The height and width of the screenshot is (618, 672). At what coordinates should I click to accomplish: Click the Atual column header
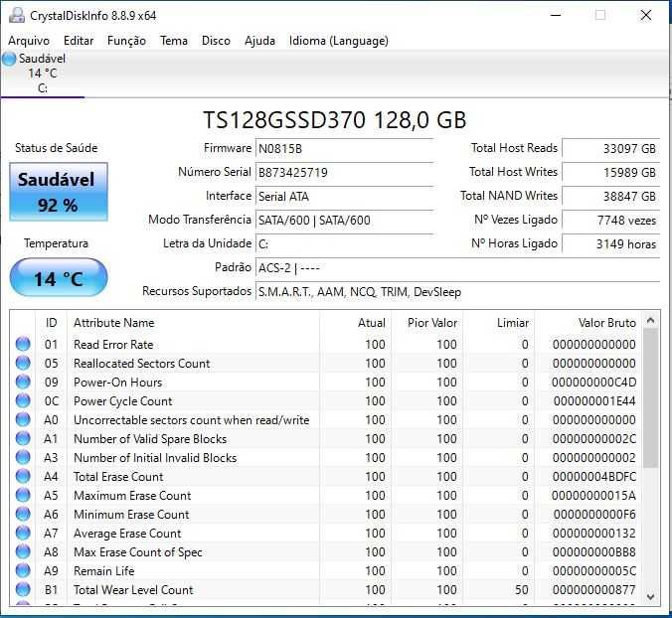coord(355,323)
